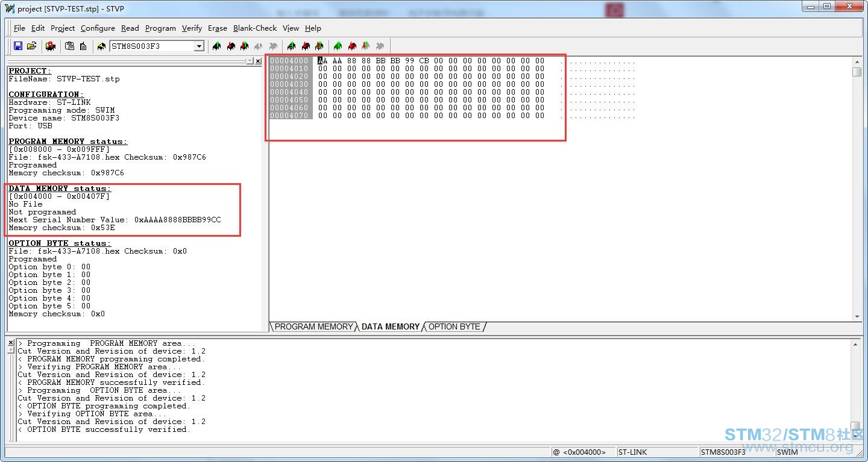Open the File menu
The height and width of the screenshot is (462, 868).
(19, 28)
